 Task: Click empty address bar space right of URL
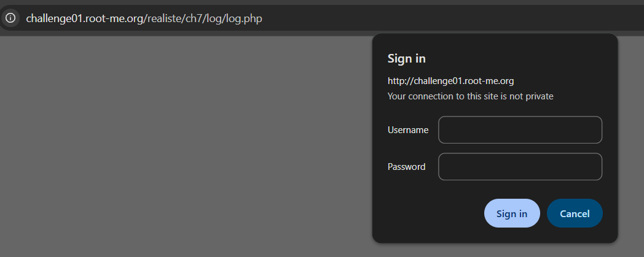click(455, 18)
